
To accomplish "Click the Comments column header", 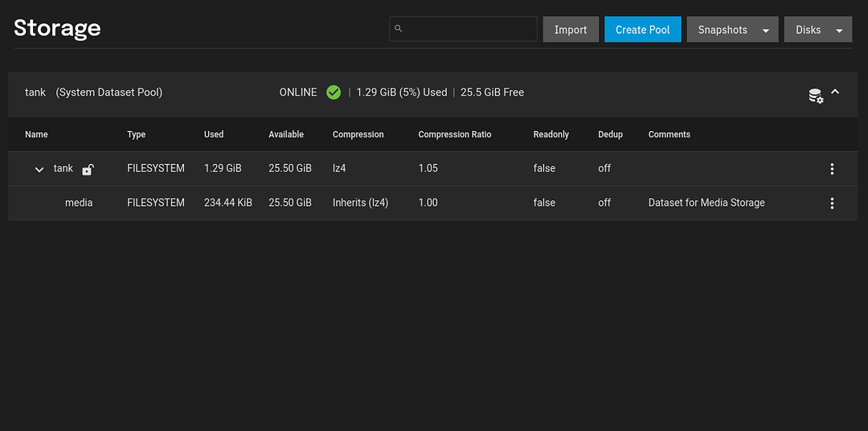I will coord(669,134).
